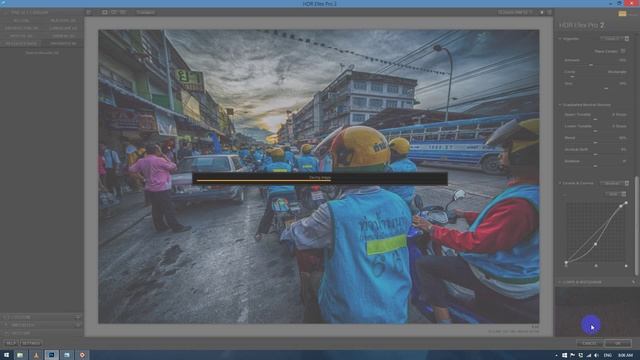This screenshot has width=640, height=360.
Task: Click the image processing progress bar
Action: [x=320, y=178]
